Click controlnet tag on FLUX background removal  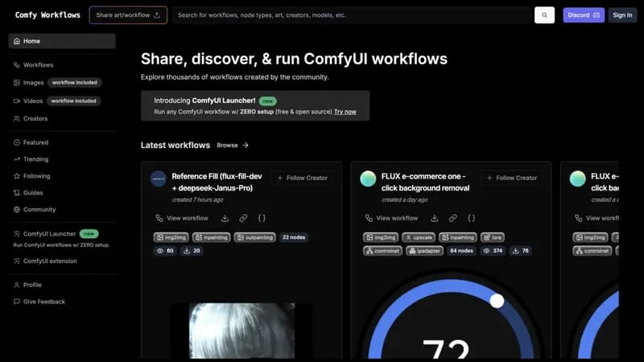pos(383,251)
